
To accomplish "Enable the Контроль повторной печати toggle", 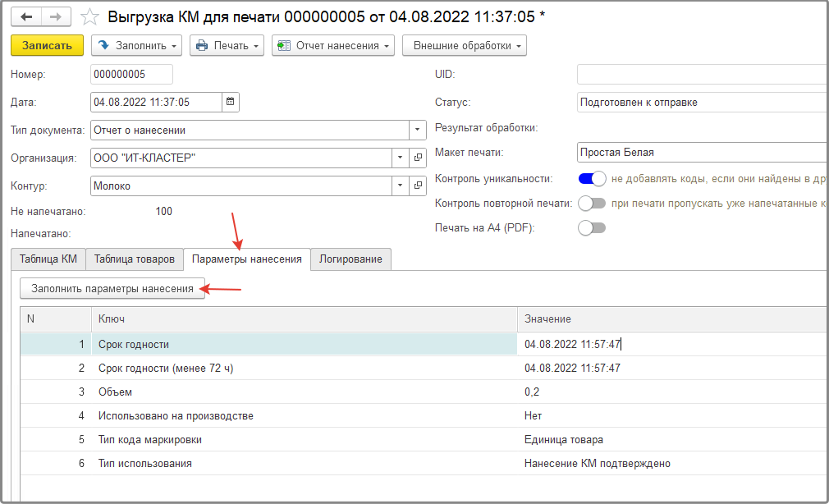I will [592, 203].
